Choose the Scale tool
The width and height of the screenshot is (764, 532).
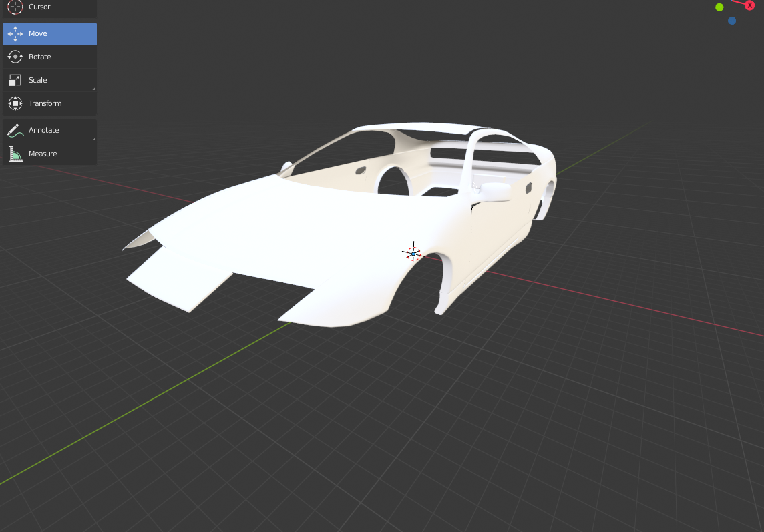pyautogui.click(x=49, y=80)
